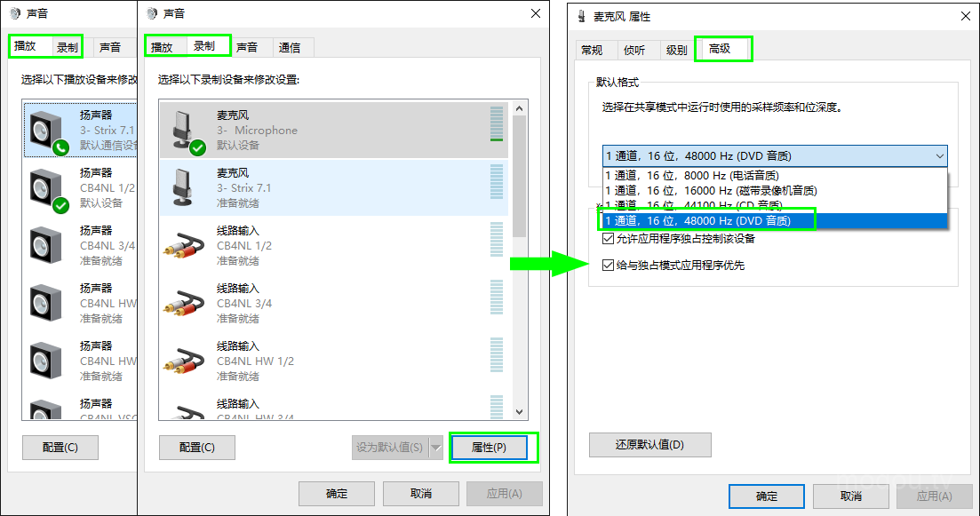This screenshot has width=980, height=516.
Task: Toggle 允许应用程序独占控制该设备 checkbox
Action: 608,239
